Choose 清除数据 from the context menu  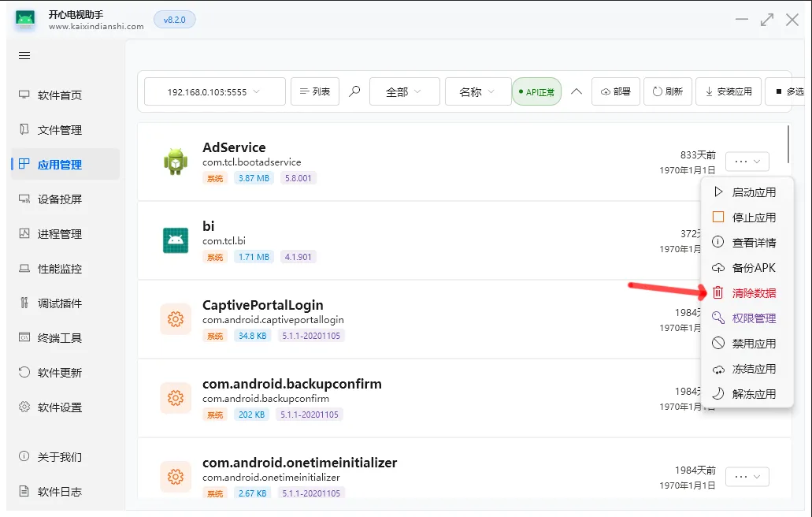pyautogui.click(x=747, y=293)
